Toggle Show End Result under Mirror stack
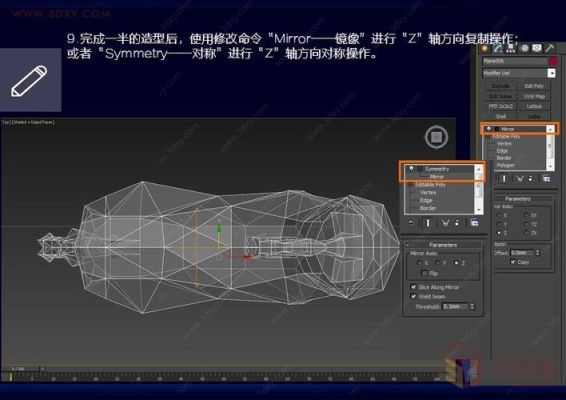Screen dimensions: 566x400 point(504,178)
